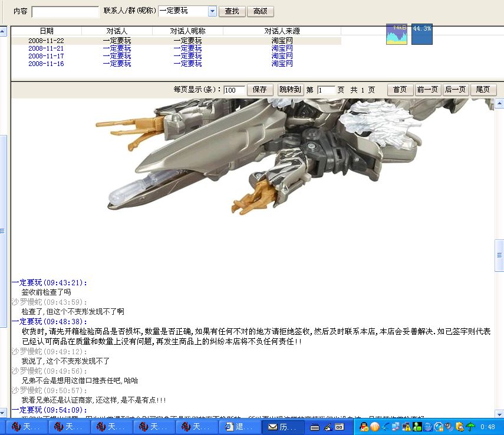504x435 pixels.
Task: Click the 对话人昵称 column header
Action: point(187,31)
